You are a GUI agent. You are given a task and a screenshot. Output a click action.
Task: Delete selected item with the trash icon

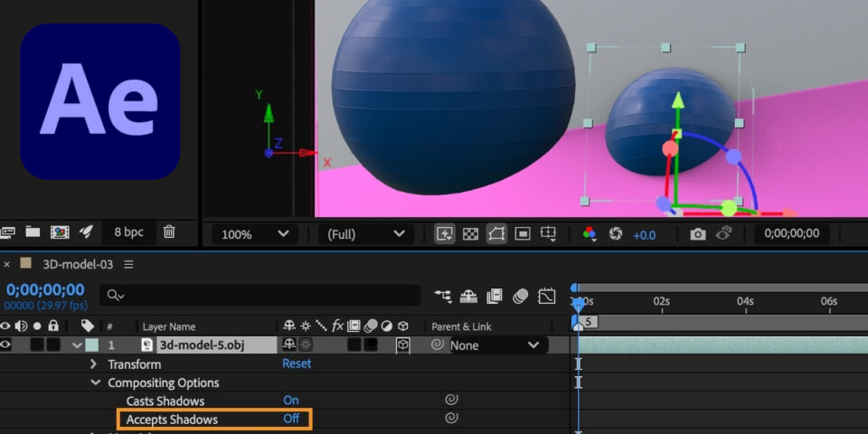169,232
